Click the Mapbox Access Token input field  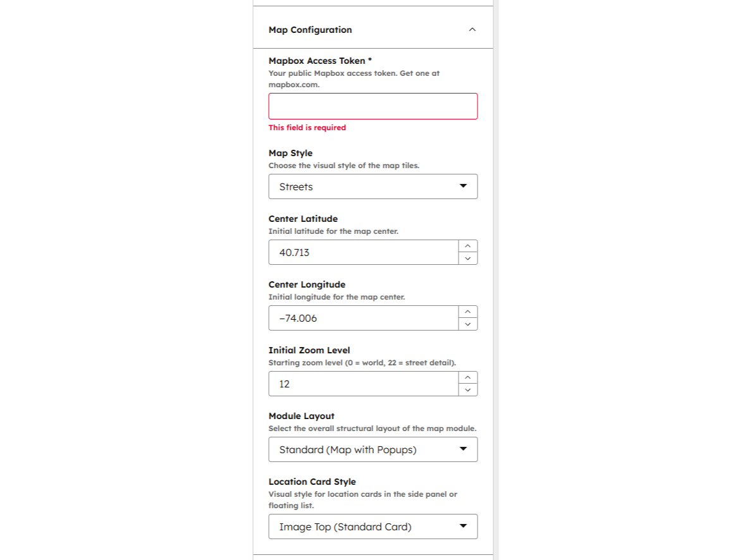(373, 106)
